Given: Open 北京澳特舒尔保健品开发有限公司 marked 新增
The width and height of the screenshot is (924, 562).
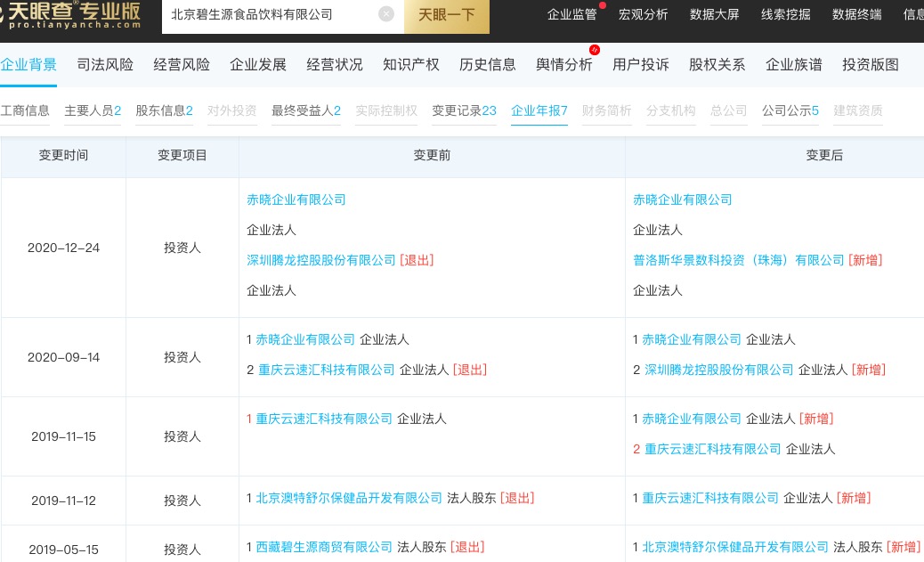Looking at the screenshot, I should [735, 547].
